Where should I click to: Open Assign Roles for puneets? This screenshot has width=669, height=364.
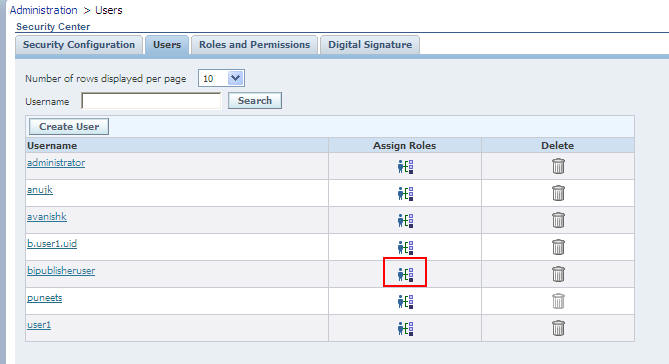click(405, 301)
